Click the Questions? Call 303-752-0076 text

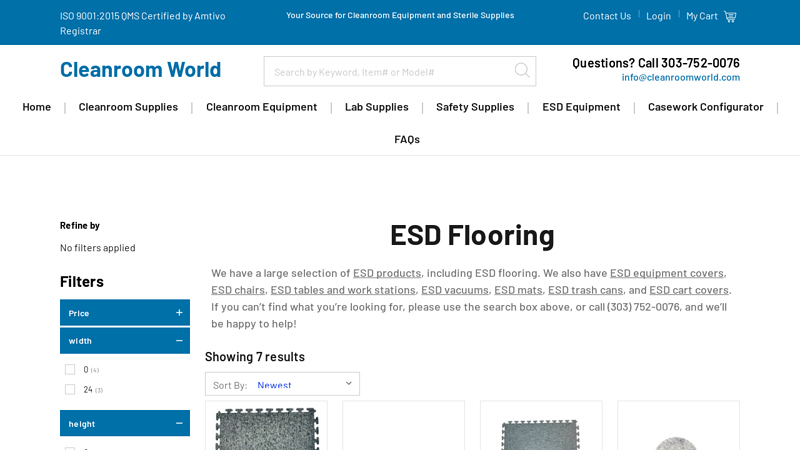coord(656,63)
